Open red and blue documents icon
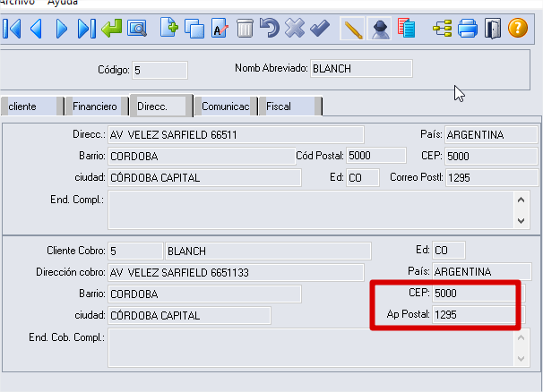Viewport: 543px width, 392px height. [x=406, y=28]
